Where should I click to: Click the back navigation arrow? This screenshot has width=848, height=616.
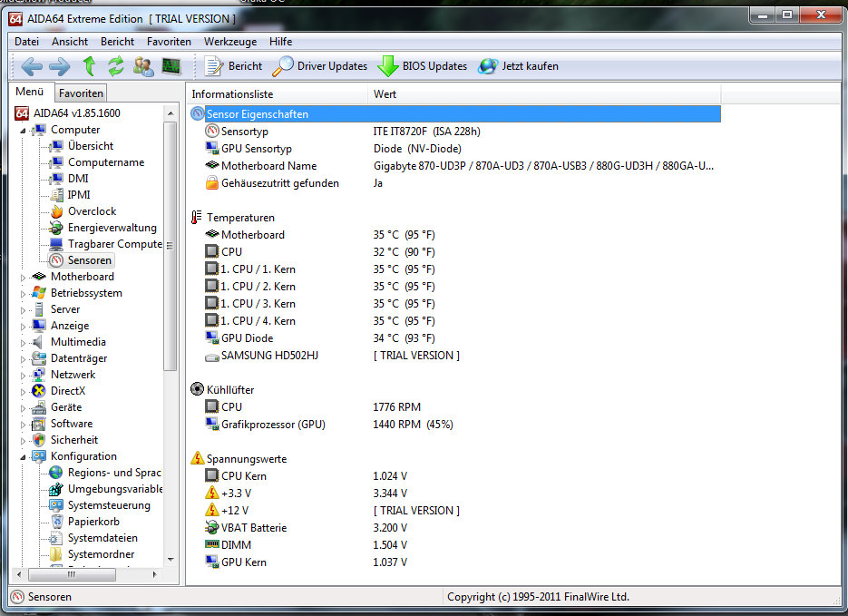tap(32, 66)
